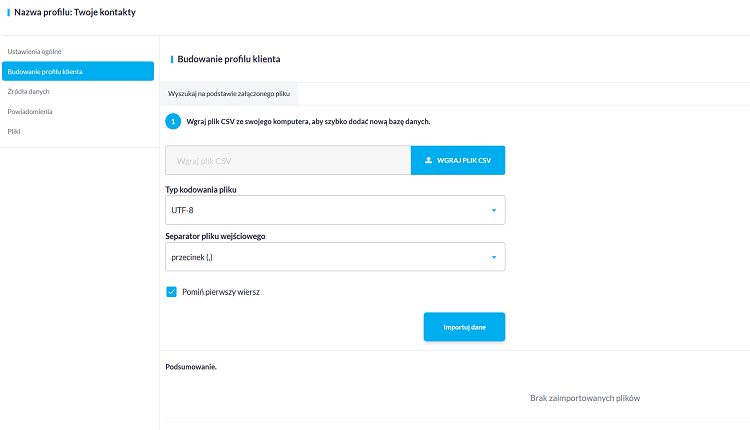
Task: Click the Importuj dane button
Action: tap(464, 327)
